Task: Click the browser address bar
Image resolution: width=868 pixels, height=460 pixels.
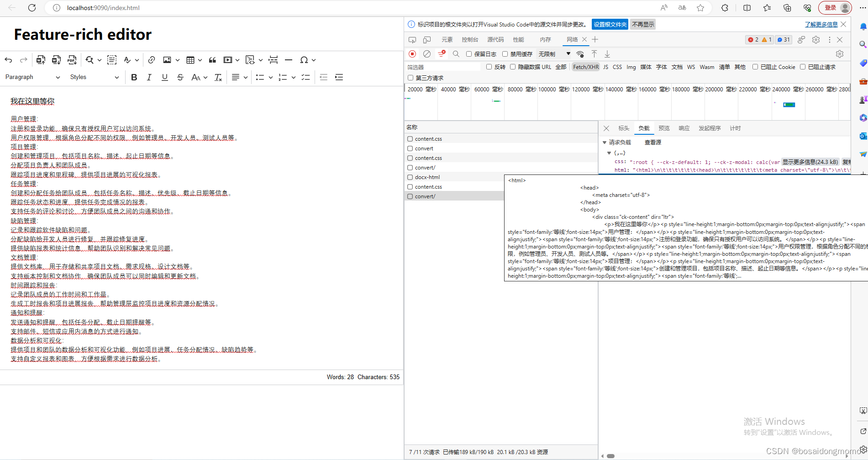Action: [x=356, y=8]
